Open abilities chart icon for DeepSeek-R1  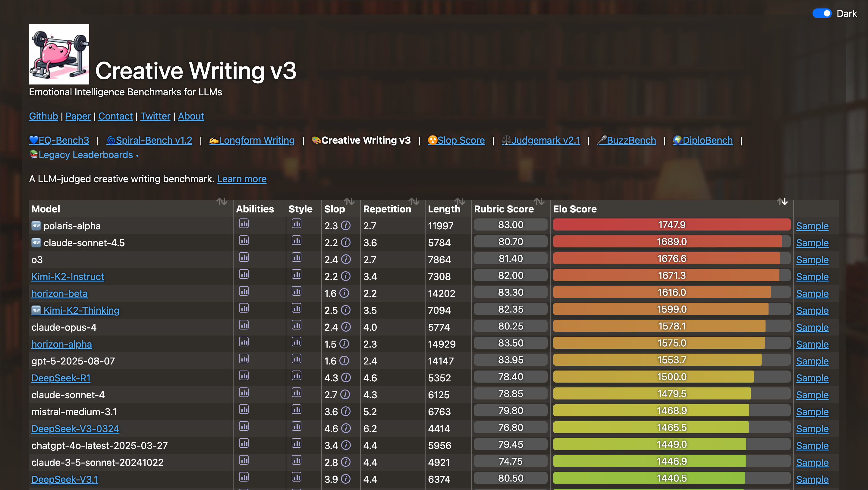(244, 376)
